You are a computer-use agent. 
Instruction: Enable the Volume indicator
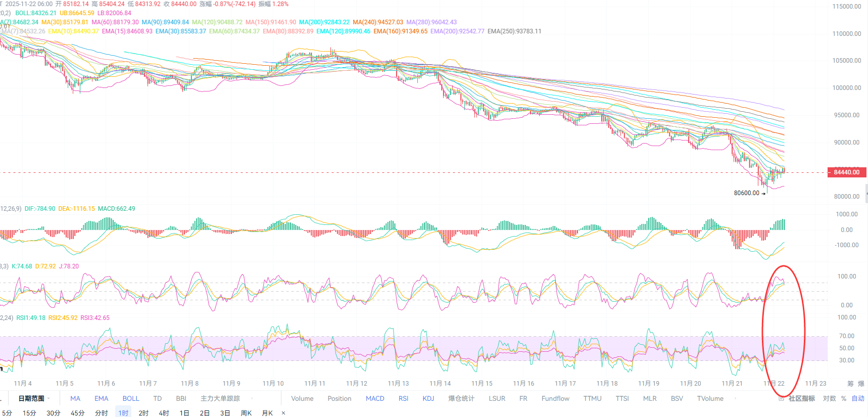(x=302, y=398)
